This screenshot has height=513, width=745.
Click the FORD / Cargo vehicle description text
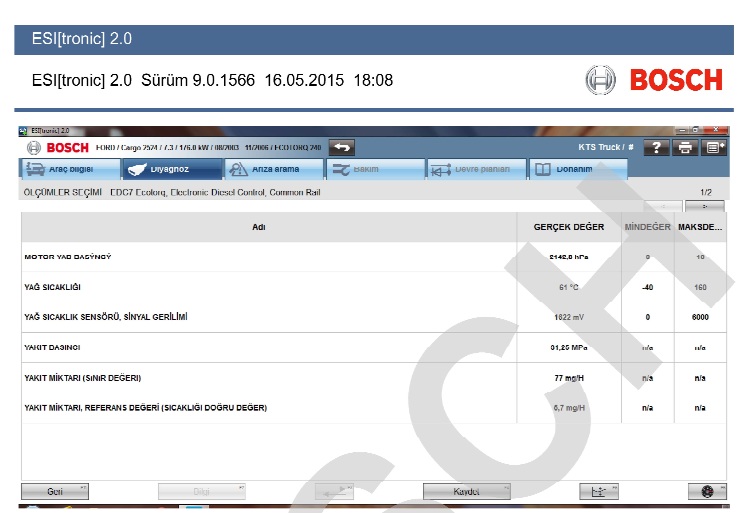(208, 148)
